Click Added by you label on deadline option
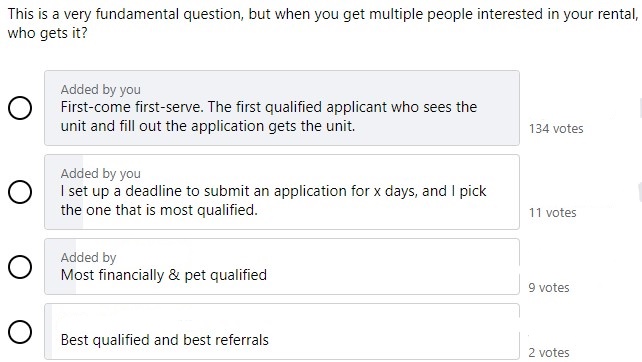This screenshot has width=642, height=362. click(x=101, y=173)
